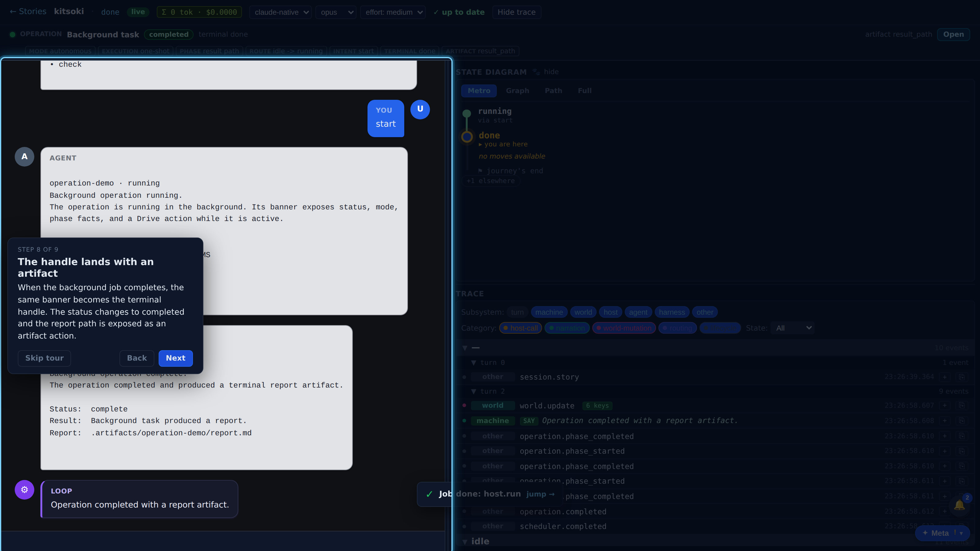Toggle the harness subsystem filter
The height and width of the screenshot is (551, 980).
[672, 312]
